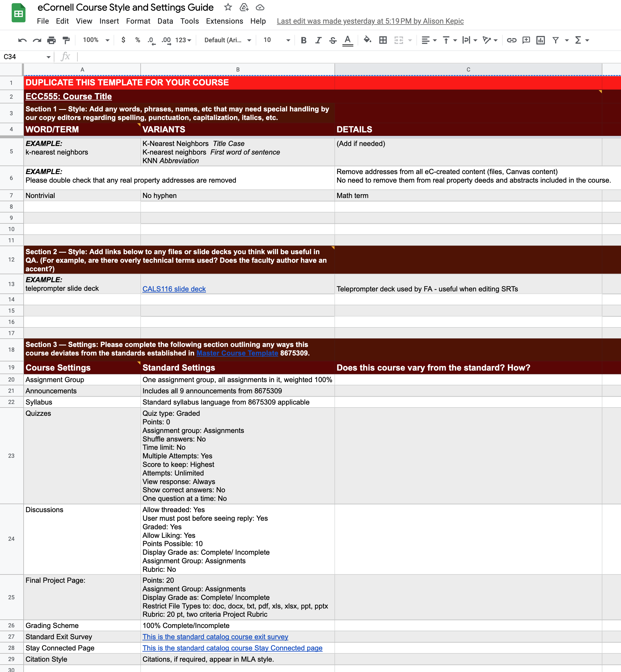Open the View menu
This screenshot has width=621, height=672.
pyautogui.click(x=84, y=21)
